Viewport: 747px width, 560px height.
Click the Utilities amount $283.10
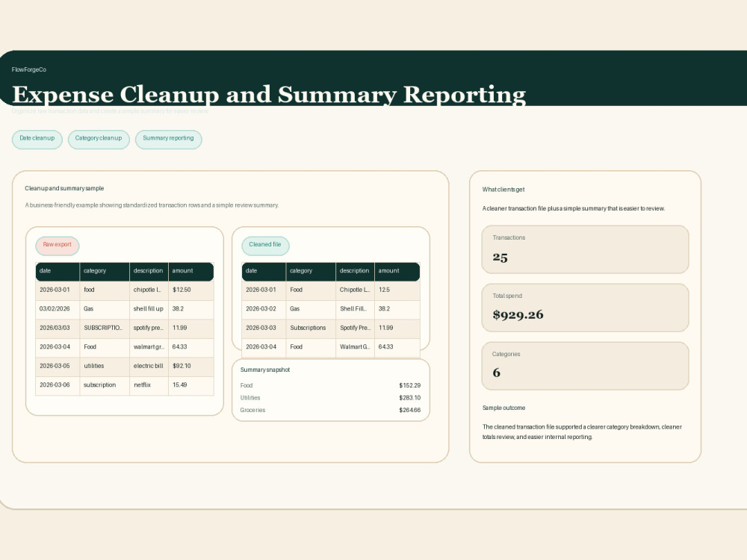pos(409,398)
